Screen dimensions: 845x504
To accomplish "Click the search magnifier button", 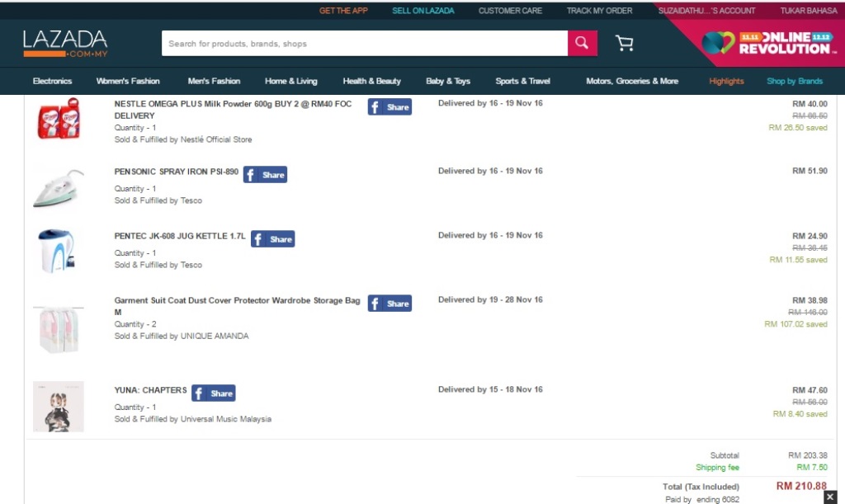I will pos(582,43).
